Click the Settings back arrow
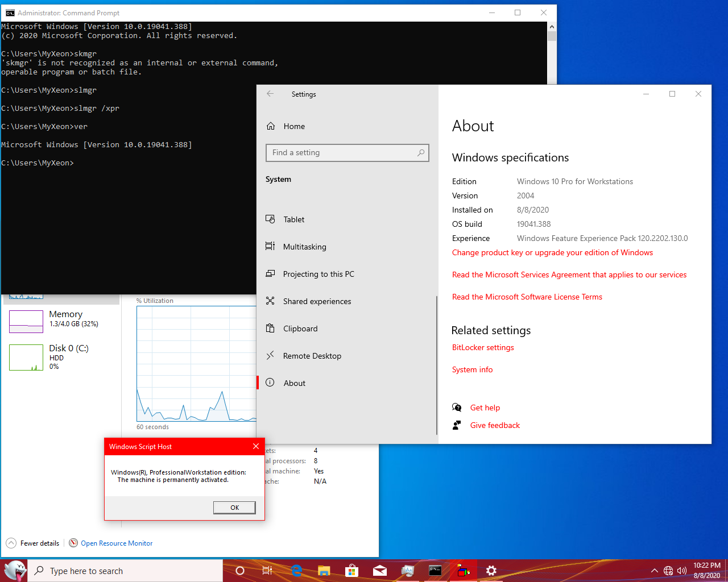 coord(270,94)
